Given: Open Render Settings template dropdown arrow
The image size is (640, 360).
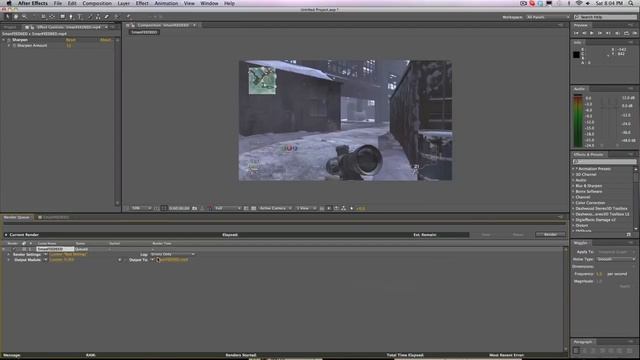Looking at the screenshot, I should click(45, 254).
